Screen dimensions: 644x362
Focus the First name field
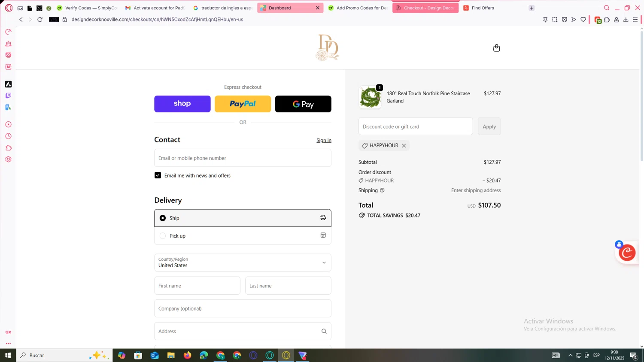pyautogui.click(x=197, y=286)
